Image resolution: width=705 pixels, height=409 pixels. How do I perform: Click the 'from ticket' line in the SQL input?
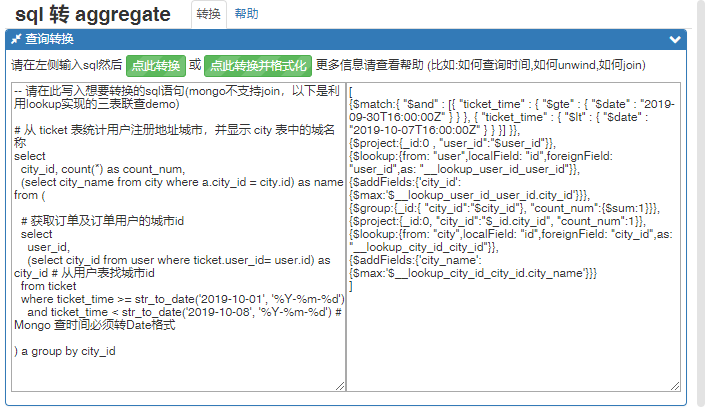(x=47, y=285)
